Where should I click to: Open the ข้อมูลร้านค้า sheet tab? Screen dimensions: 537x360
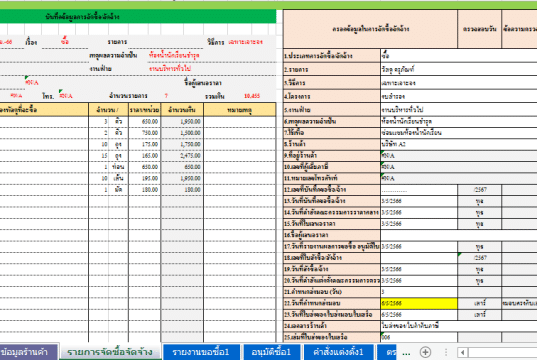[28, 352]
